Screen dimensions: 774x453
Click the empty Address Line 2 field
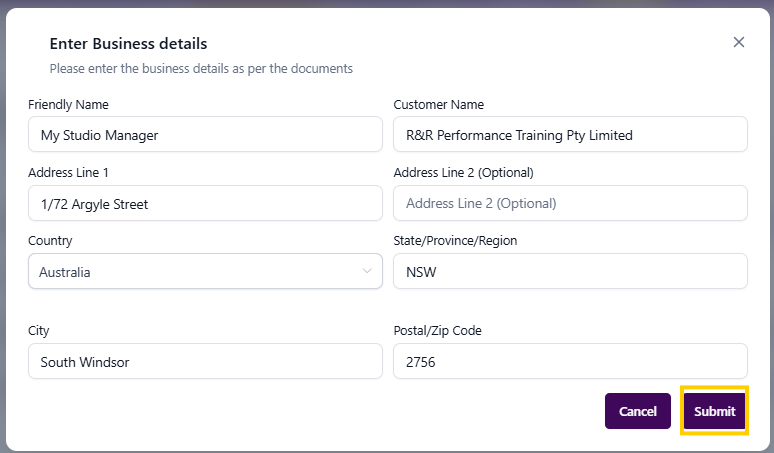(x=570, y=204)
